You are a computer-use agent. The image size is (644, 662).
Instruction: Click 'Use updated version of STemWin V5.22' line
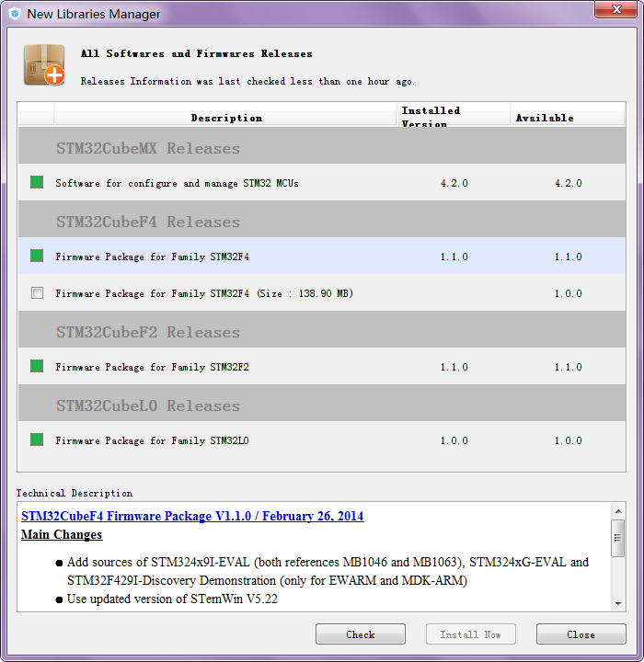tap(172, 599)
